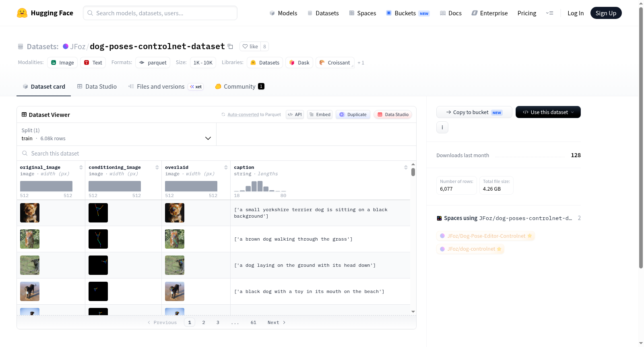Sort by conditioning_image column arrows
The image size is (644, 347).
157,167
